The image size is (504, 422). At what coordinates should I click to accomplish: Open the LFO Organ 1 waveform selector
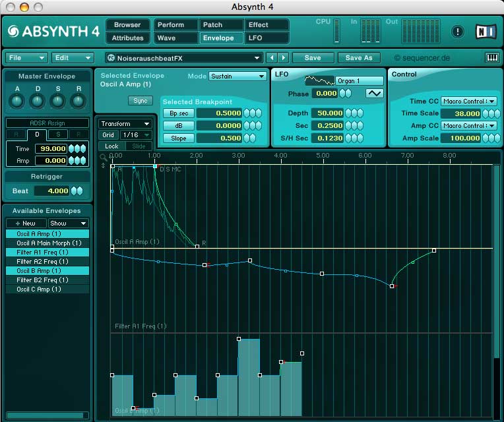pos(360,80)
